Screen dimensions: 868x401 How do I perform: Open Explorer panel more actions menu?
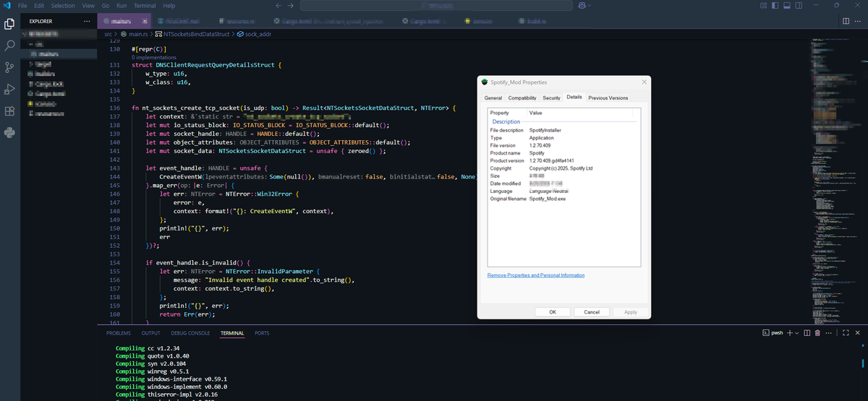87,21
